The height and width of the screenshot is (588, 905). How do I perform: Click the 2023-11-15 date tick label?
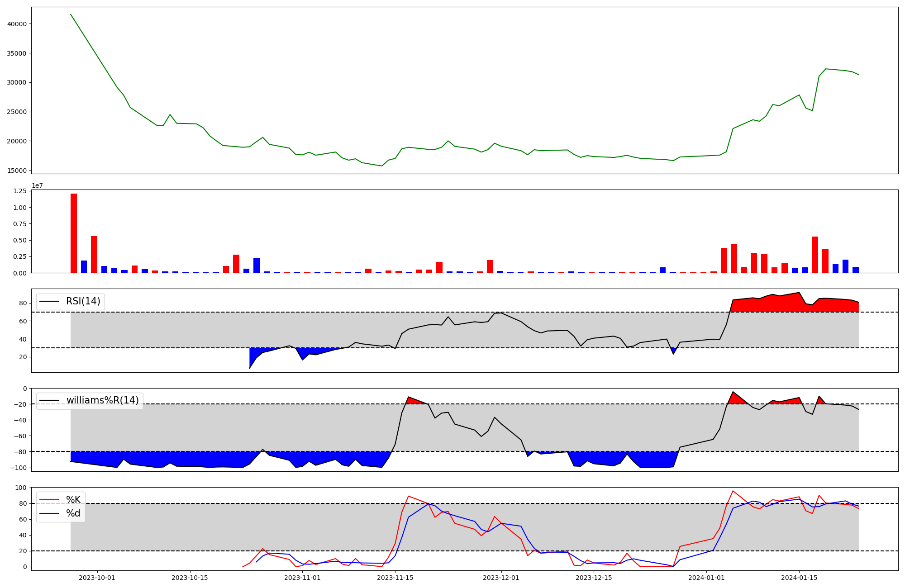click(395, 578)
